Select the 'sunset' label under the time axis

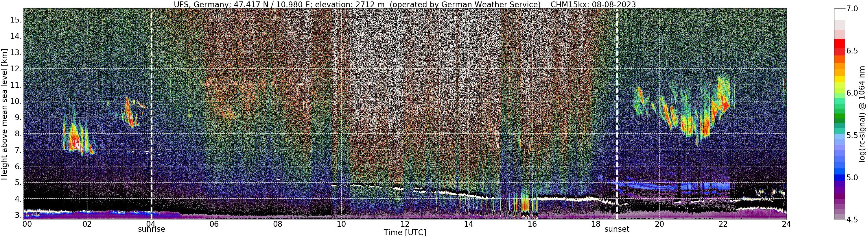click(x=617, y=229)
